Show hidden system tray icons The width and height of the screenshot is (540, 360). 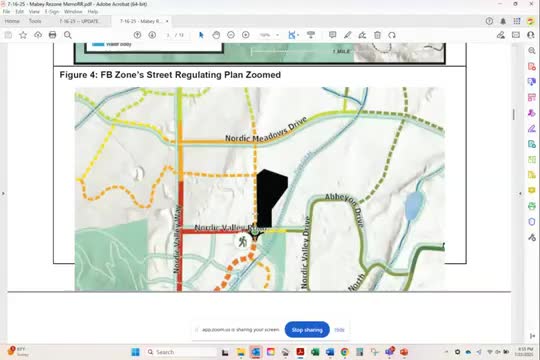446,352
